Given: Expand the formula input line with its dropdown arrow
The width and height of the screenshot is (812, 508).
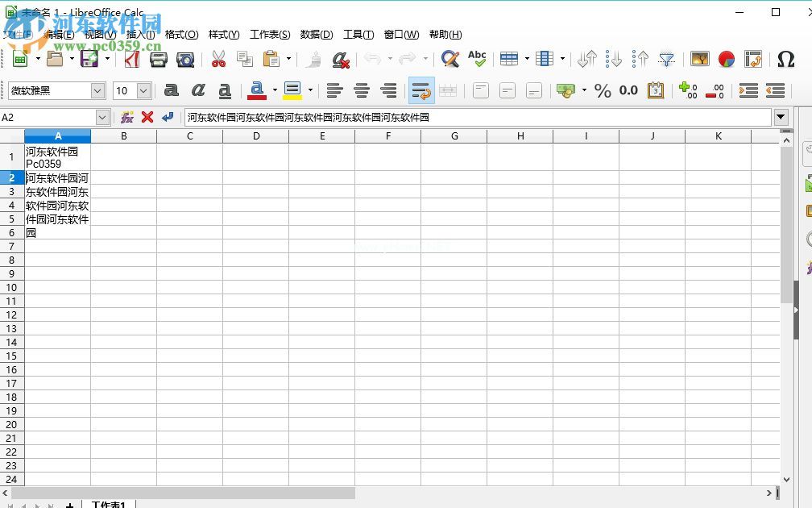Looking at the screenshot, I should click(781, 117).
